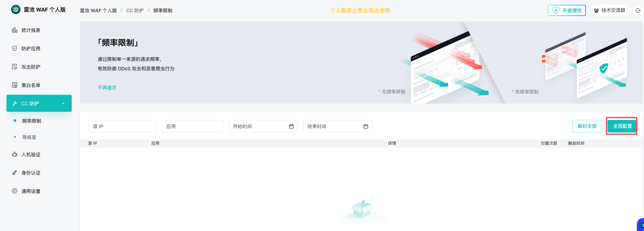Viewport: 644px width, 231px height.
Task: Open the 结束时间 calendar picker icon
Action: tap(366, 126)
